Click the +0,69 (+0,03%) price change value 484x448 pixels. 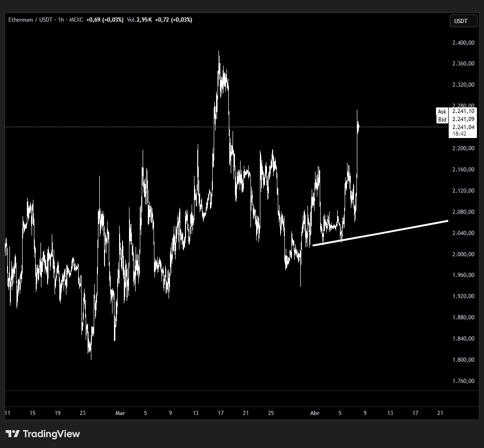(105, 20)
